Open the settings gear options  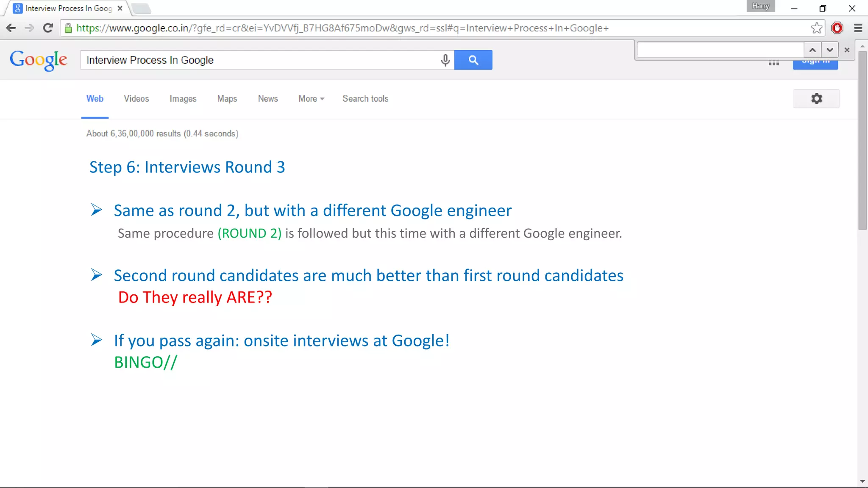(x=816, y=99)
